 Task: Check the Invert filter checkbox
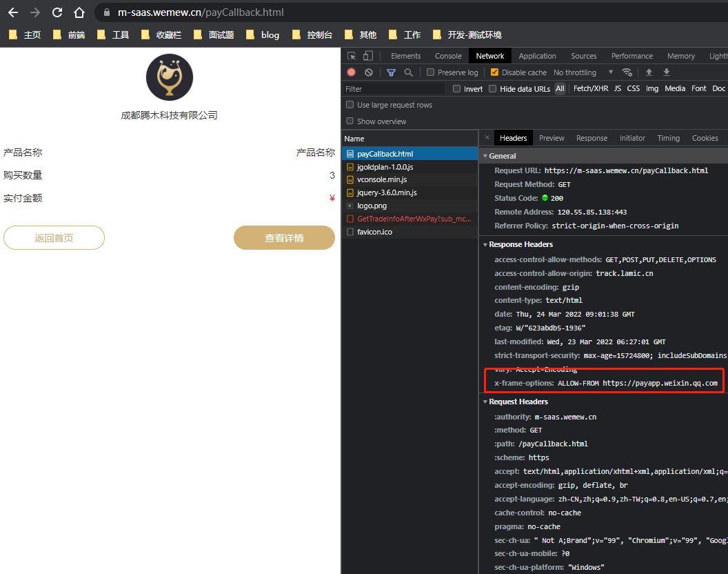(x=457, y=88)
